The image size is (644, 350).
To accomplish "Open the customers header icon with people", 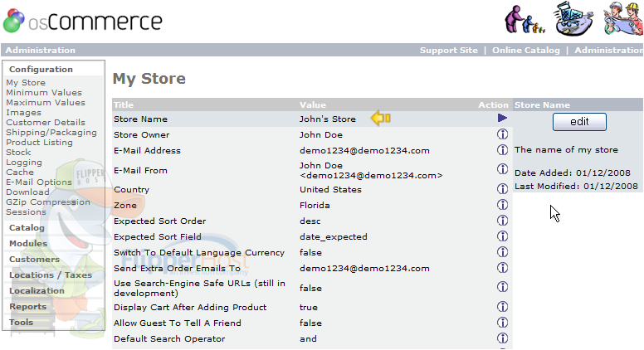I will click(x=524, y=19).
